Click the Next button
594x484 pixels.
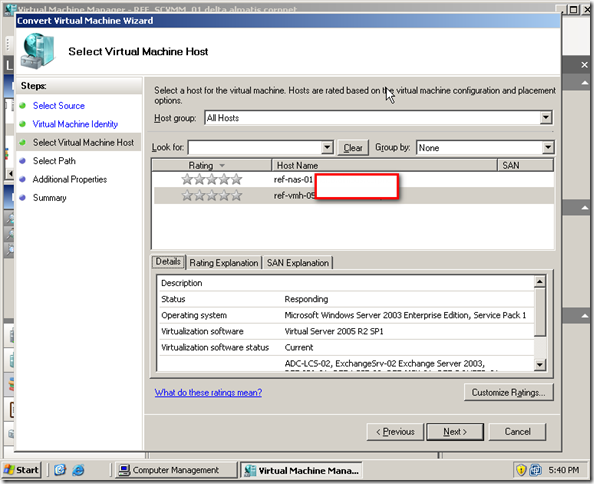pyautogui.click(x=455, y=432)
